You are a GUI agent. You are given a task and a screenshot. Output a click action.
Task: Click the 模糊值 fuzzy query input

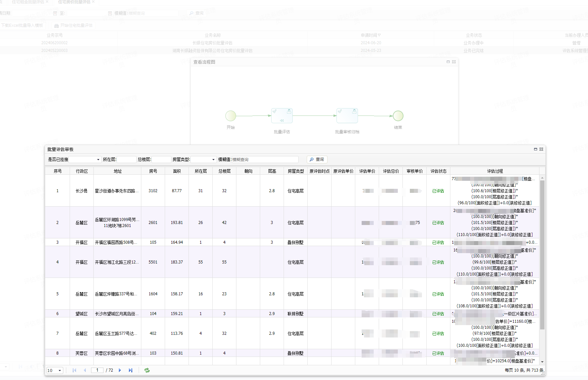tap(265, 160)
